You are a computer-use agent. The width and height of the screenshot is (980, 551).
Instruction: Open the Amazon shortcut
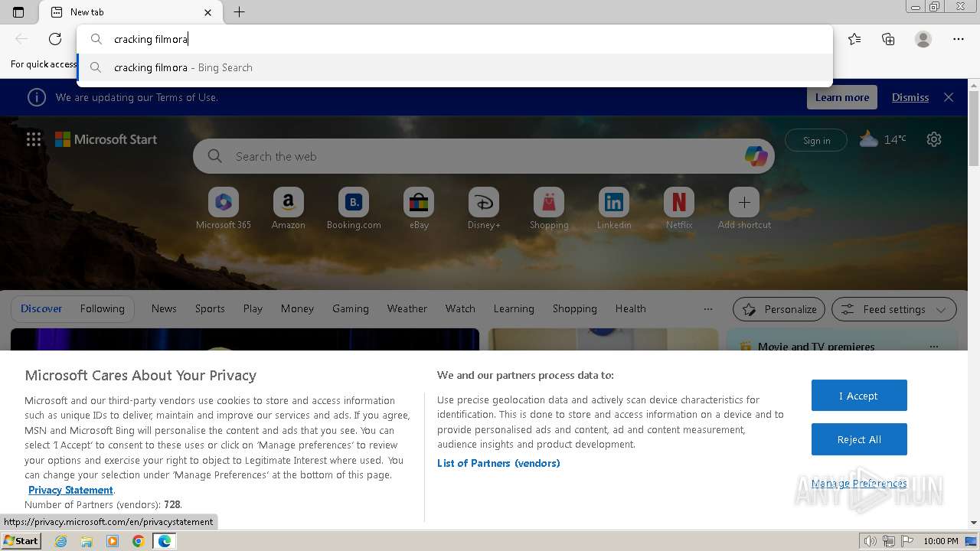pos(289,208)
